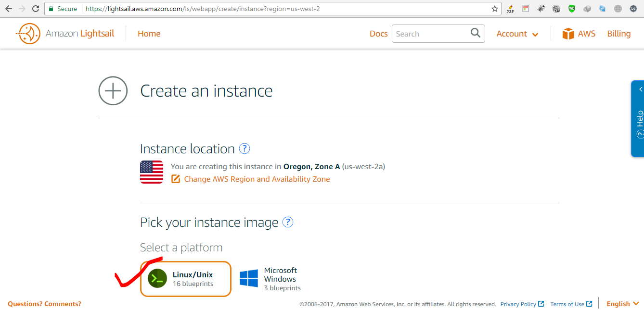
Task: Go to the Home menu item
Action: [x=149, y=33]
